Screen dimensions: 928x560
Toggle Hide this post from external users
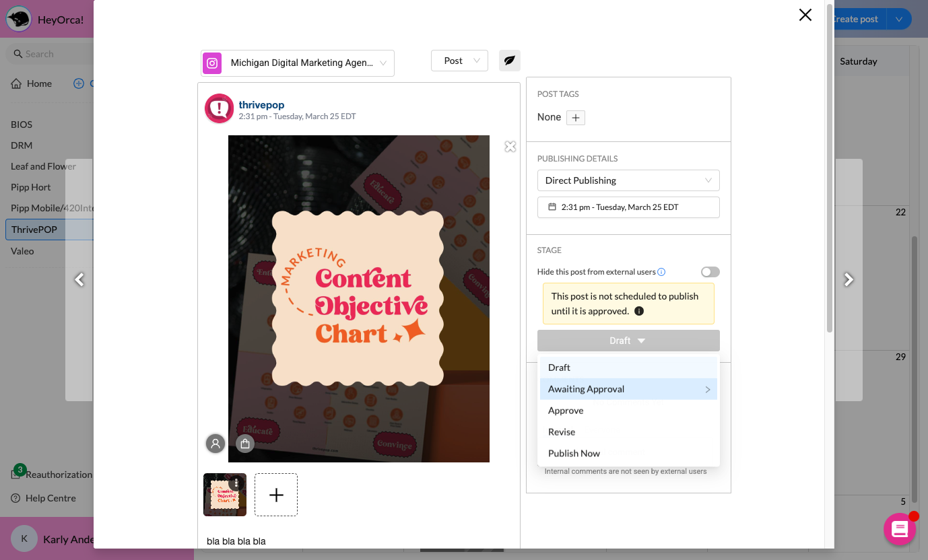710,272
